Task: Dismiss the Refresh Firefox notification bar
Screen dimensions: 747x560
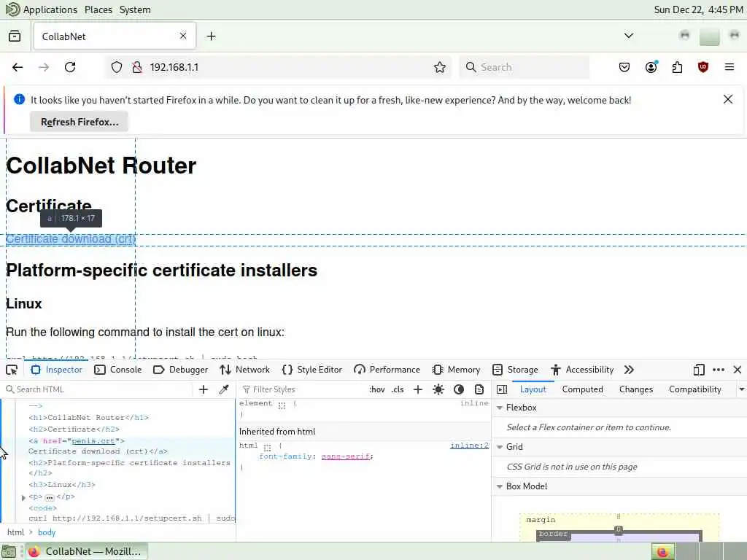Action: [x=728, y=99]
